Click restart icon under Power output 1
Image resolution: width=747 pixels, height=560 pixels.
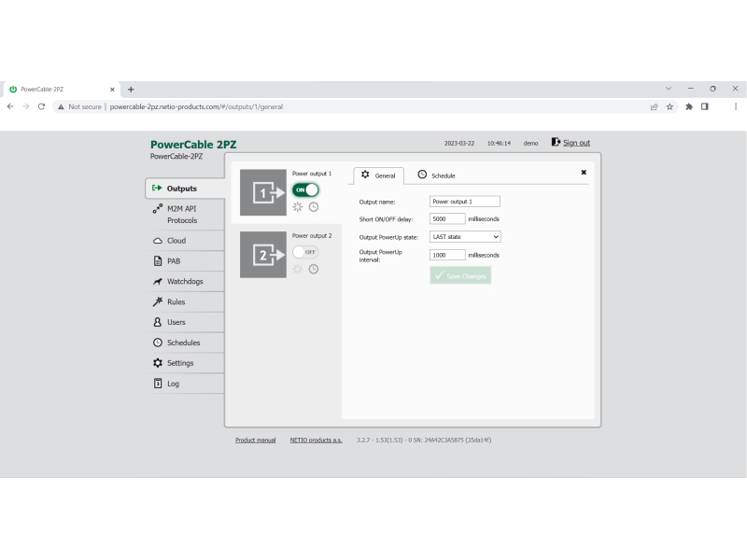pyautogui.click(x=297, y=207)
